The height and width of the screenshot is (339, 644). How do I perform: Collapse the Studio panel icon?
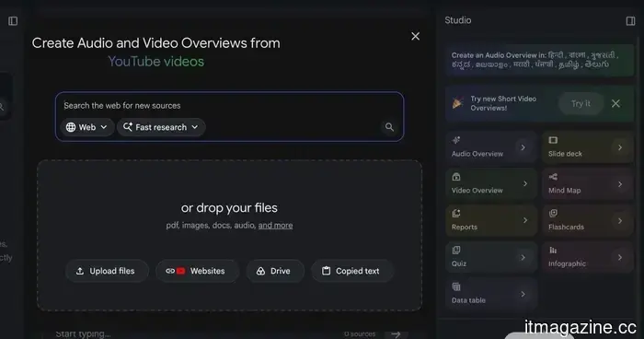pos(630,21)
